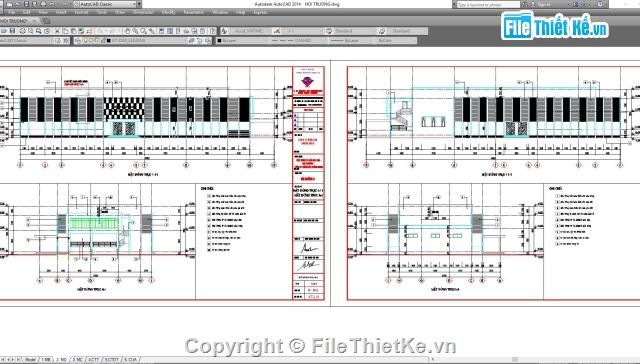The width and height of the screenshot is (640, 364).
Task: Click the Help question mark icon in toolbar
Action: point(213,31)
